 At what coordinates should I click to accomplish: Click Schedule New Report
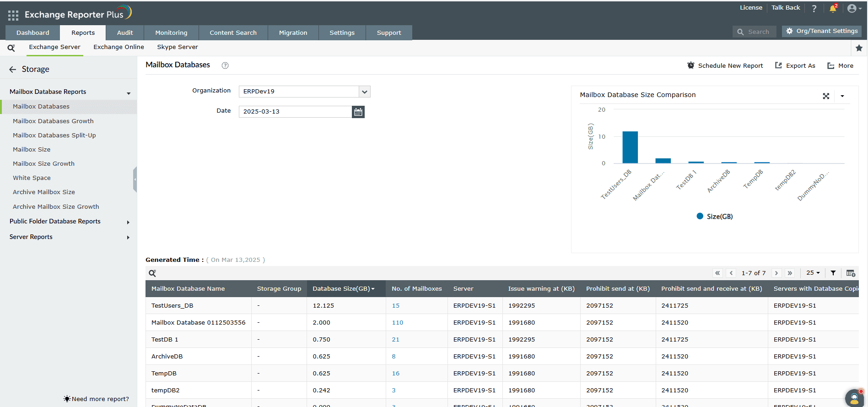725,65
